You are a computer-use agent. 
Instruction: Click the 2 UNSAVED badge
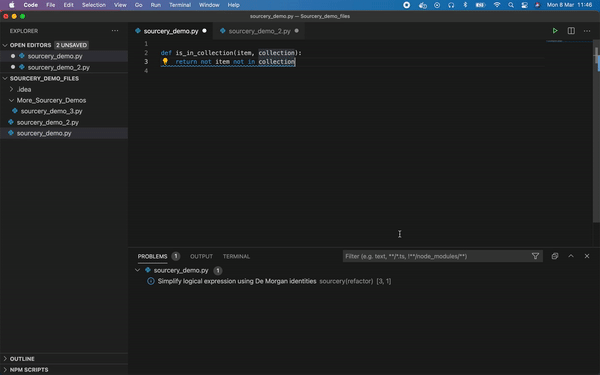pos(72,45)
